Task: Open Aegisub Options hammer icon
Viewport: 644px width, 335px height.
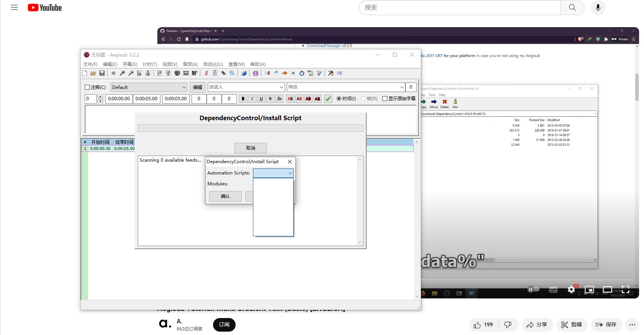Action: 331,73
